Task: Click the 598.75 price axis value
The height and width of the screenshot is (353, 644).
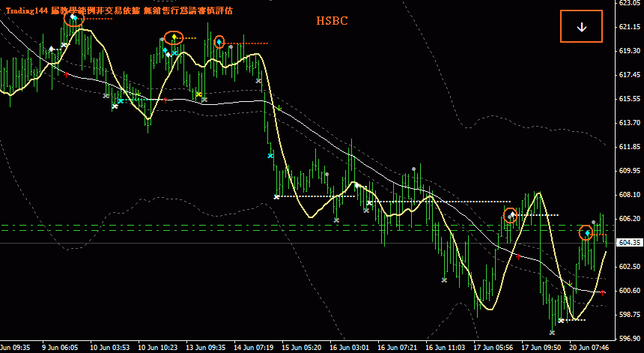Action: coord(631,314)
